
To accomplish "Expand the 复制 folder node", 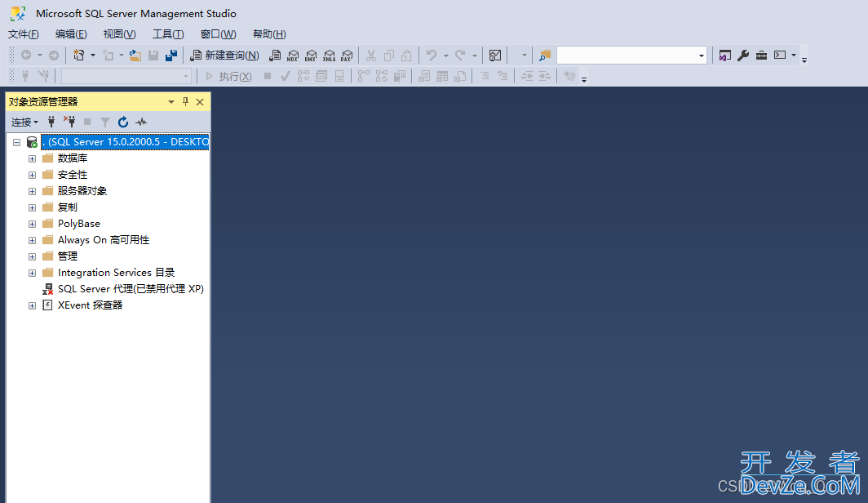I will click(x=32, y=207).
